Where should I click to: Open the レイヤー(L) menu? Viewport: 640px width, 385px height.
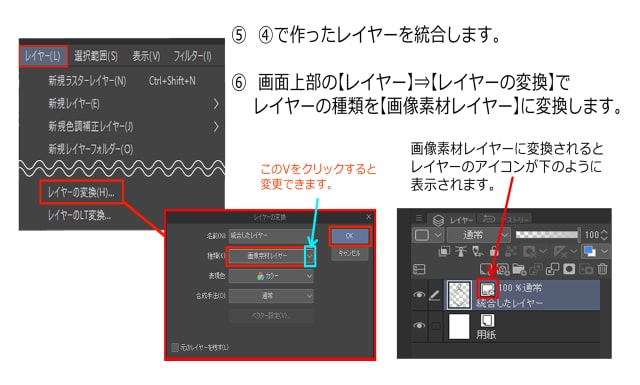[x=43, y=56]
